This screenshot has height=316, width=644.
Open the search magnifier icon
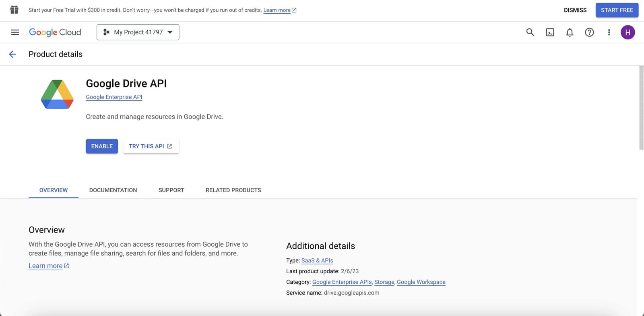(x=530, y=32)
